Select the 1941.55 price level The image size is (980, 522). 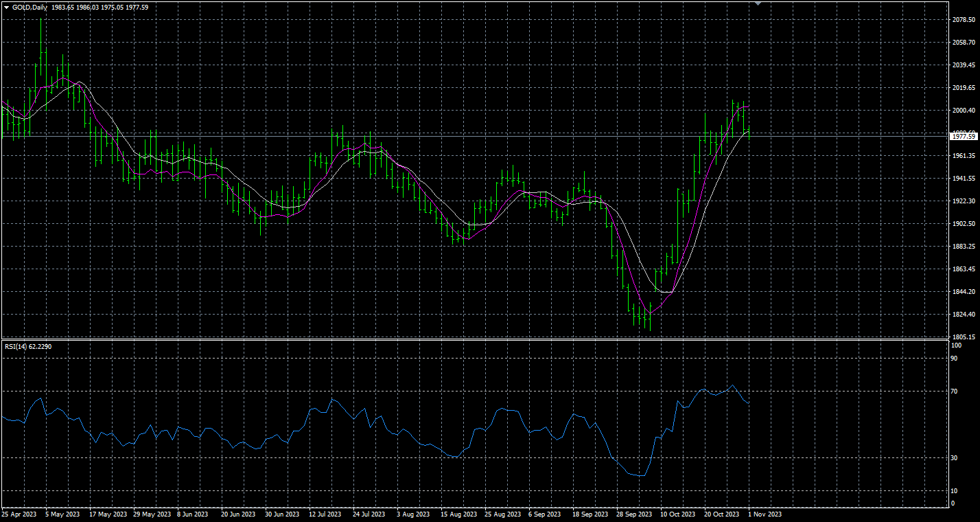coord(964,179)
